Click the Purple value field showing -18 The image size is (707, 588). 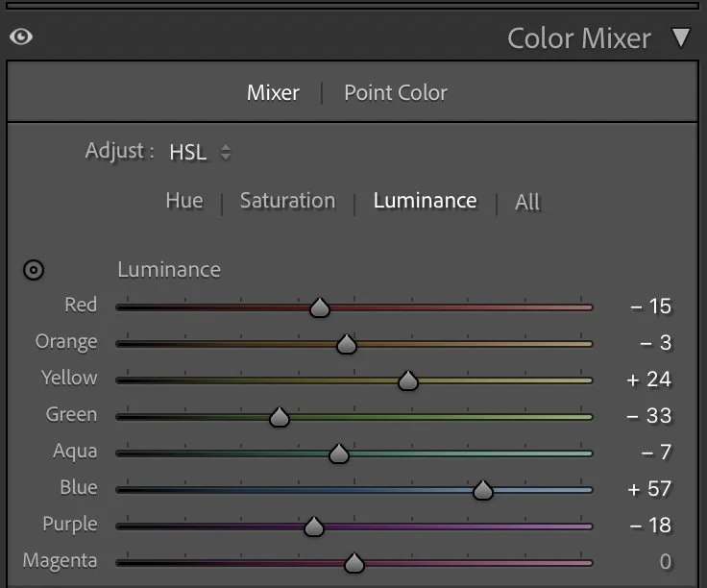(x=650, y=526)
